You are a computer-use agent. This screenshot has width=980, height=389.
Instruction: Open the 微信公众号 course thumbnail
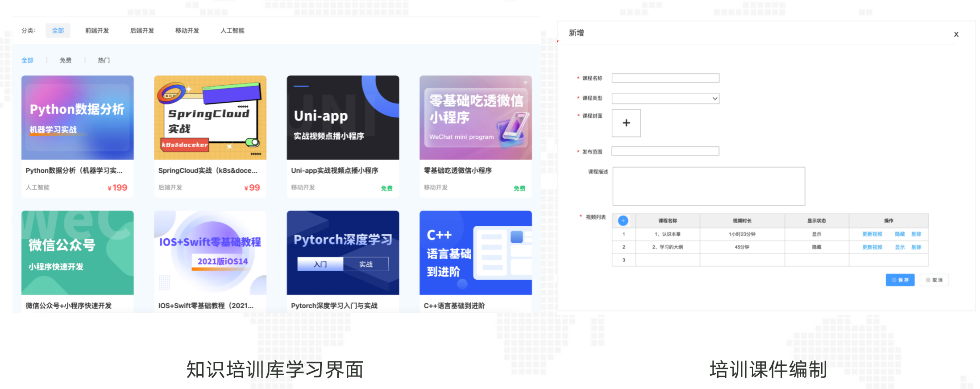[x=78, y=252]
